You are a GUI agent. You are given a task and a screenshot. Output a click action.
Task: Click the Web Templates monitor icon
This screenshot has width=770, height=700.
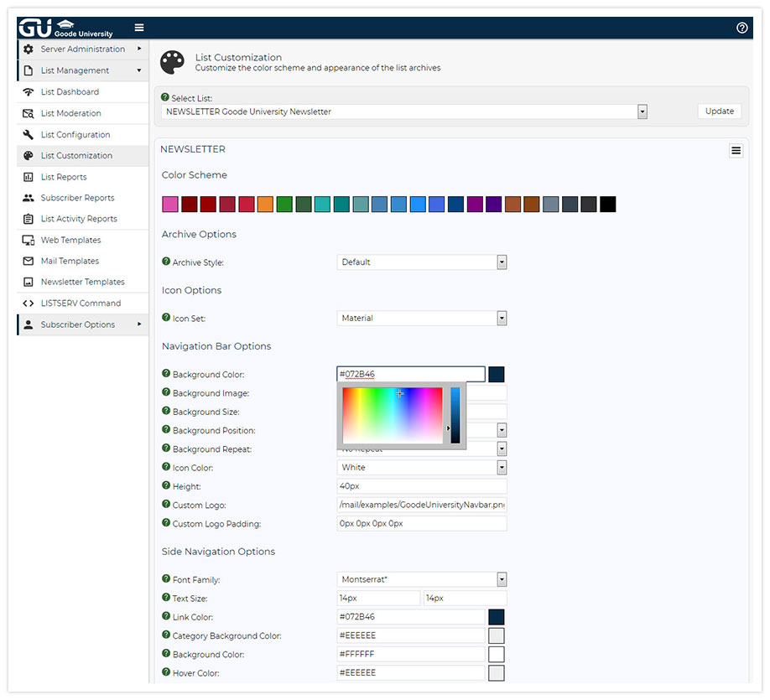[29, 240]
